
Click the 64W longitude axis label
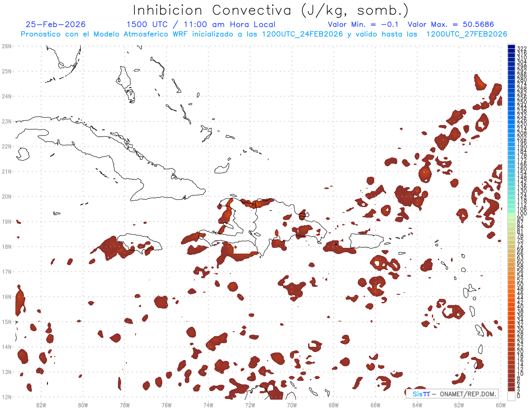[417, 404]
